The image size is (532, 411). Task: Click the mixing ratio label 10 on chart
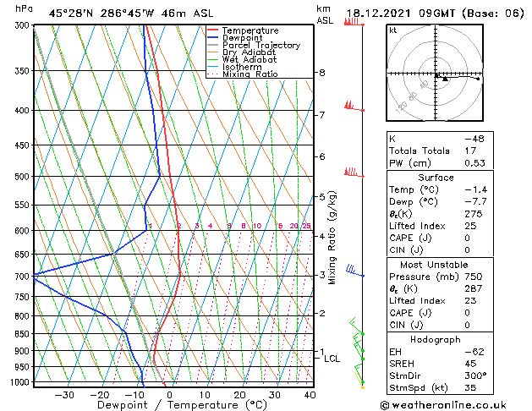click(257, 226)
